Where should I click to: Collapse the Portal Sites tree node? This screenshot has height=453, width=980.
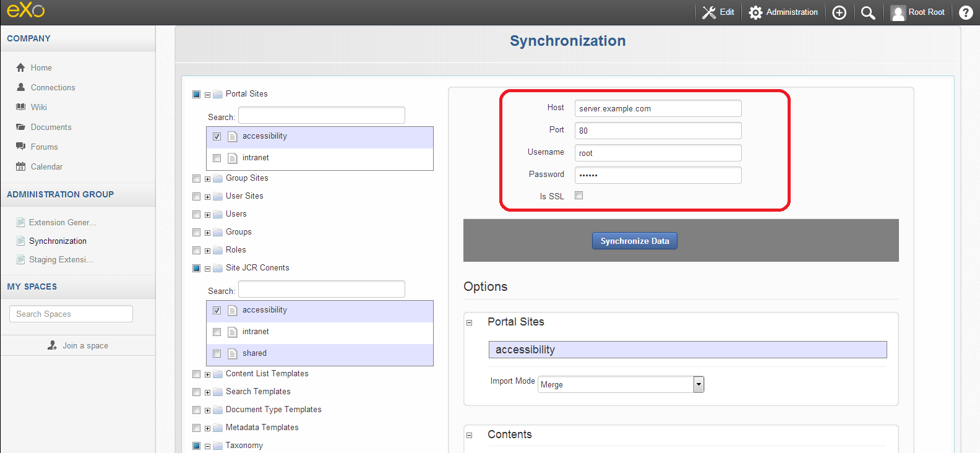[207, 95]
